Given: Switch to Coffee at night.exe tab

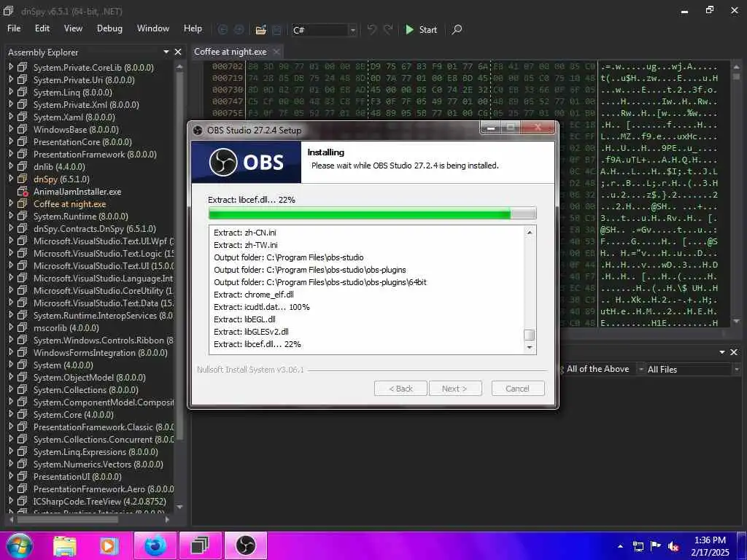Looking at the screenshot, I should (x=230, y=52).
